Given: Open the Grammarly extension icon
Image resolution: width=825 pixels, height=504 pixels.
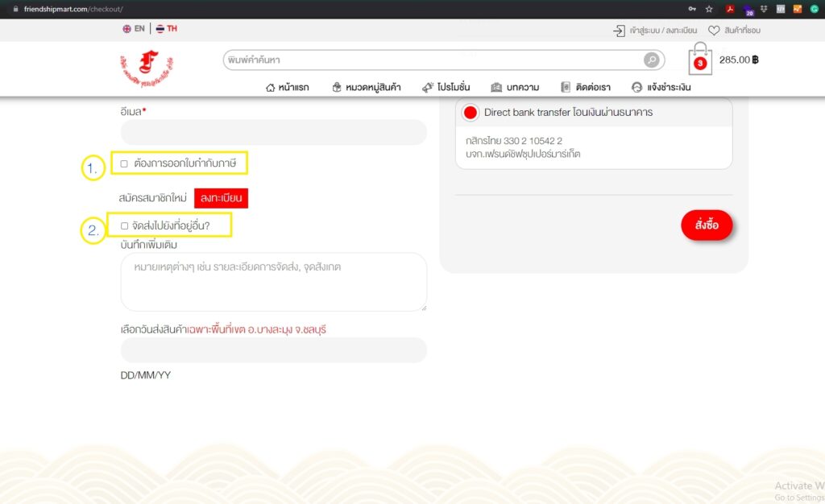Looking at the screenshot, I should pos(815,9).
